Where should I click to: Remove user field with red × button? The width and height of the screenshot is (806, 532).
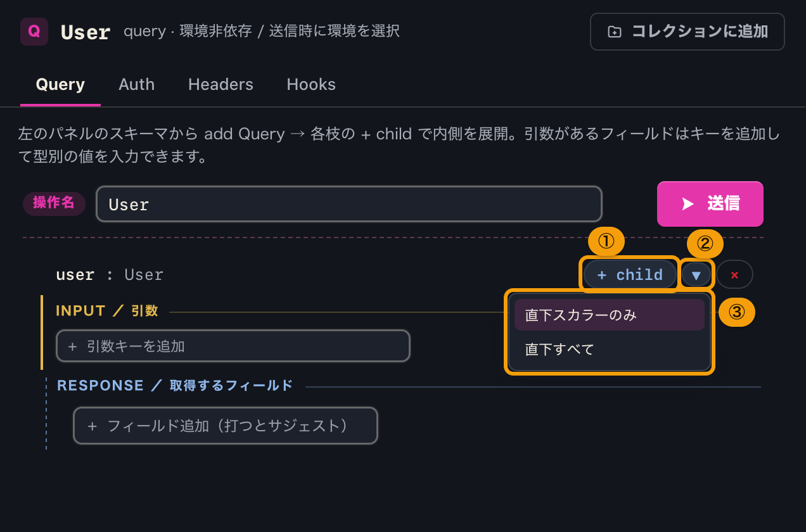pyautogui.click(x=735, y=275)
